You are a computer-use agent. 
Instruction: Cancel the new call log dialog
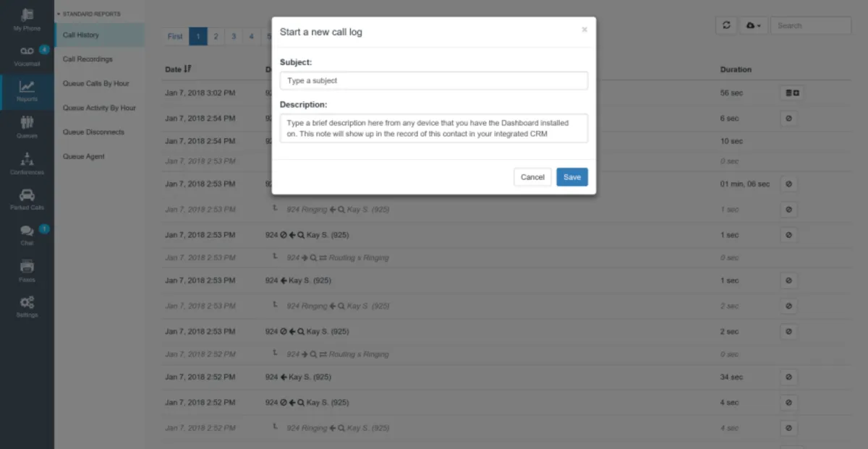(532, 177)
